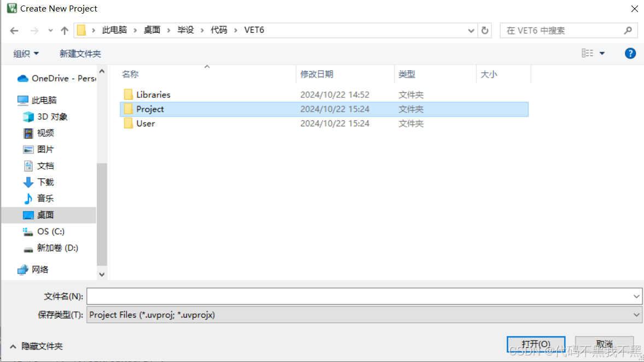Click the Project folder icon
Viewport: 644px width, 362px height.
[128, 109]
